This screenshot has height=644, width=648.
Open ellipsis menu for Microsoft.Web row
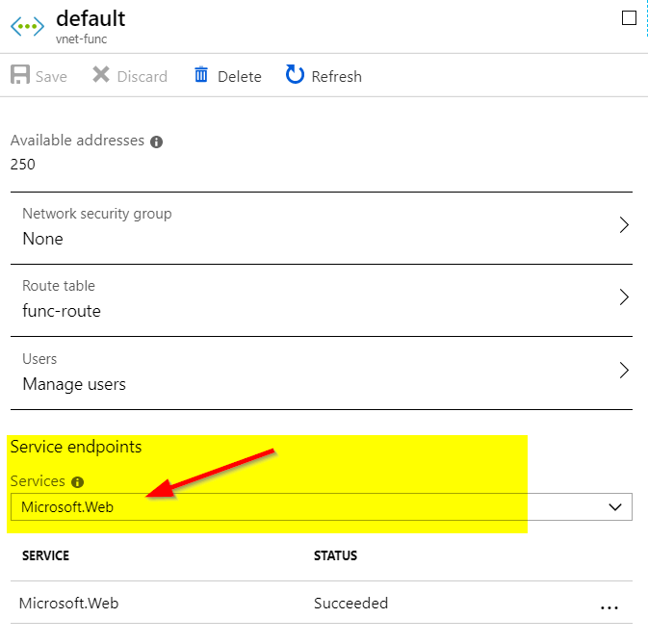[609, 606]
